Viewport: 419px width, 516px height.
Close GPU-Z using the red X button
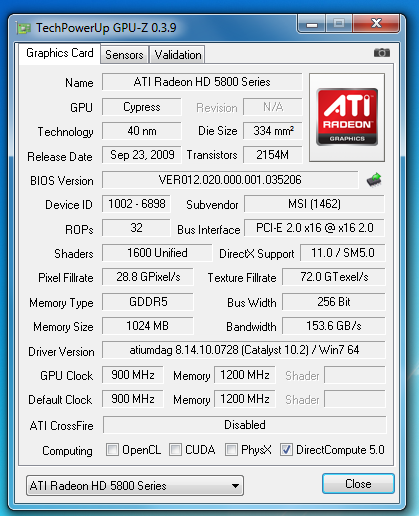[376, 23]
